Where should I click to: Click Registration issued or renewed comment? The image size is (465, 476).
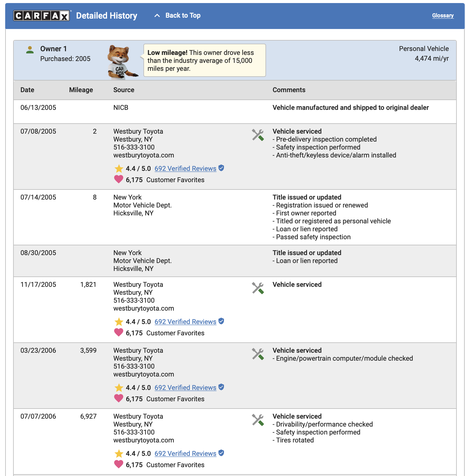coord(320,205)
